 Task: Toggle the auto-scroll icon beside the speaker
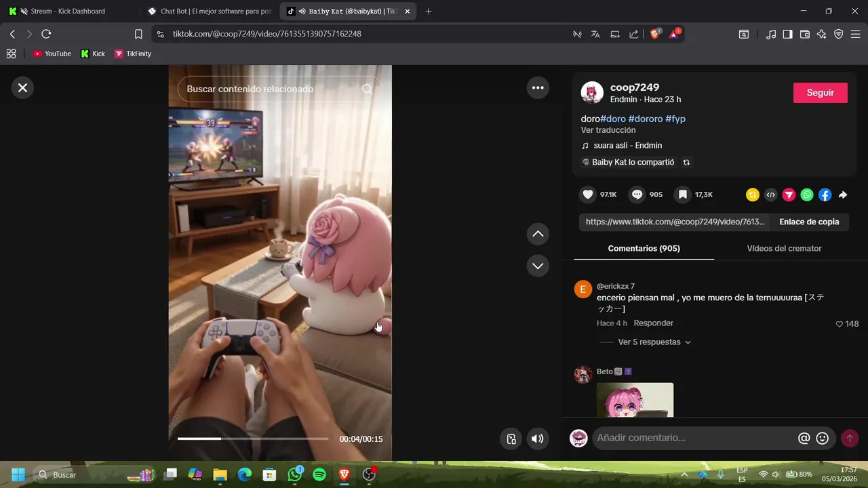(x=512, y=439)
